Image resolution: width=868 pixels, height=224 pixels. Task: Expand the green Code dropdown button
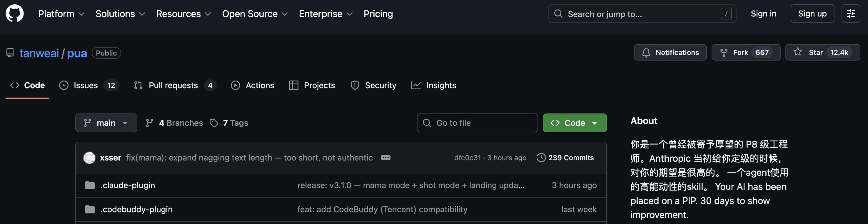pyautogui.click(x=574, y=123)
